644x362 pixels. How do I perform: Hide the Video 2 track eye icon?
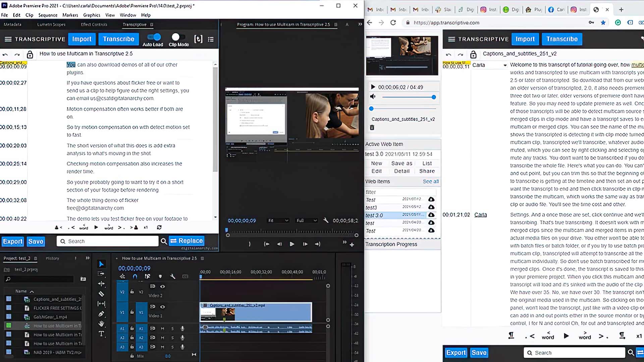(x=163, y=287)
